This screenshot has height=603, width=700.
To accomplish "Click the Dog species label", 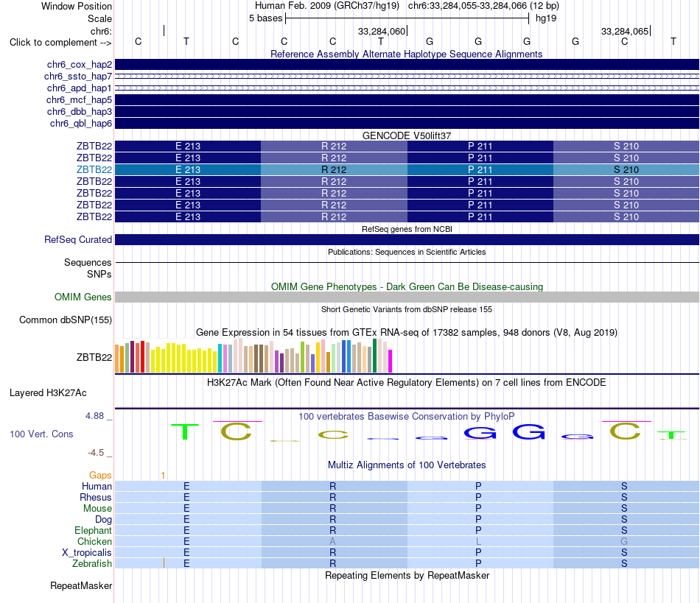I will (103, 519).
